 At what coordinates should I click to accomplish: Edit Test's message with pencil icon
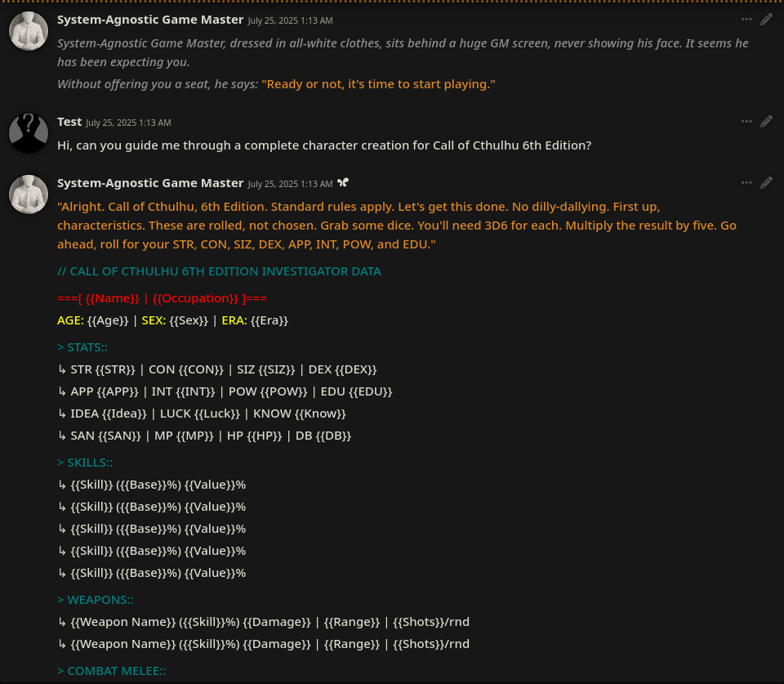pyautogui.click(x=766, y=122)
